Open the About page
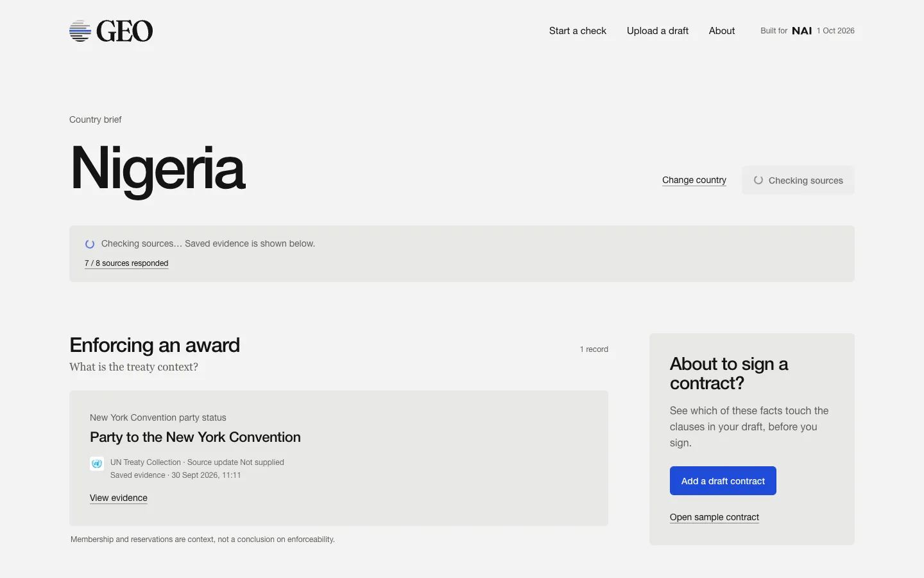This screenshot has height=578, width=924. [722, 31]
